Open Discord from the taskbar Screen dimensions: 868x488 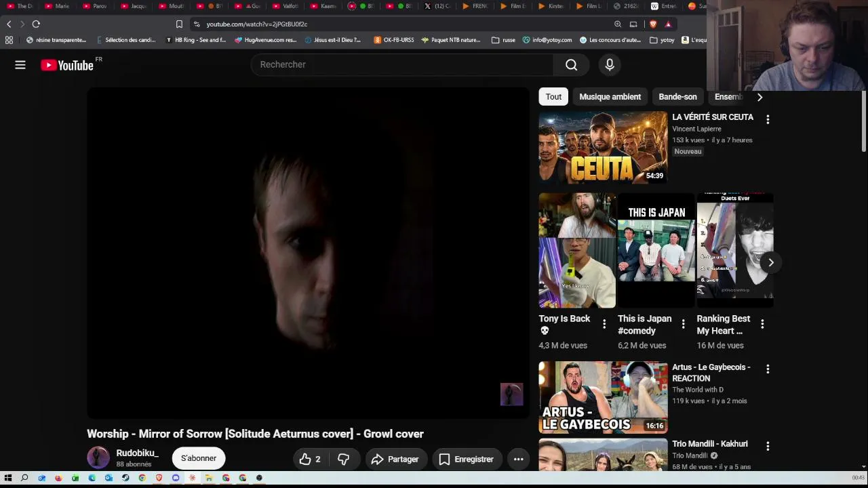pos(176,478)
